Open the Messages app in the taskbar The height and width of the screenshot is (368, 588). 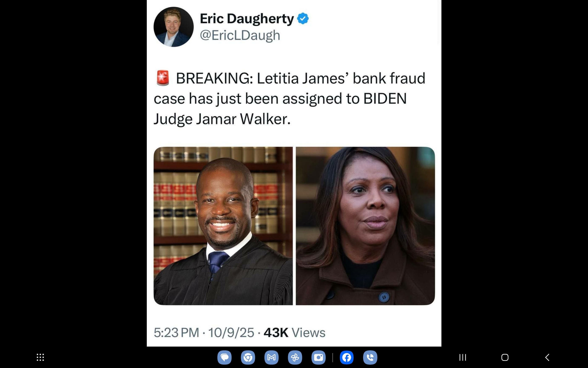[x=224, y=357]
